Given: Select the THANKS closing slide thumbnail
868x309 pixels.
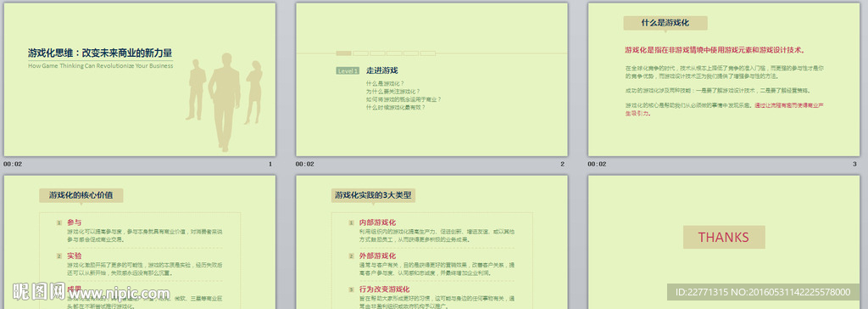Looking at the screenshot, I should tap(724, 242).
